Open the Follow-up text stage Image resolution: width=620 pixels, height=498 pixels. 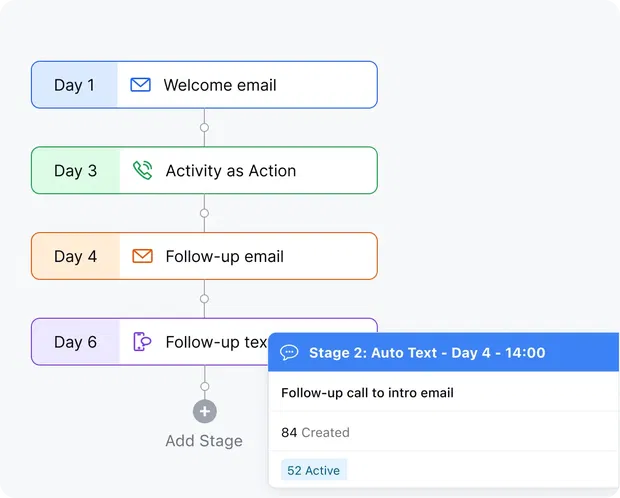click(215, 342)
